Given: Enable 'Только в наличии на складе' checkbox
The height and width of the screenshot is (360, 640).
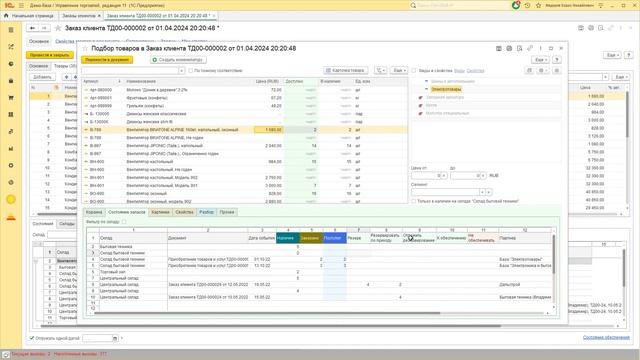Looking at the screenshot, I should point(414,201).
